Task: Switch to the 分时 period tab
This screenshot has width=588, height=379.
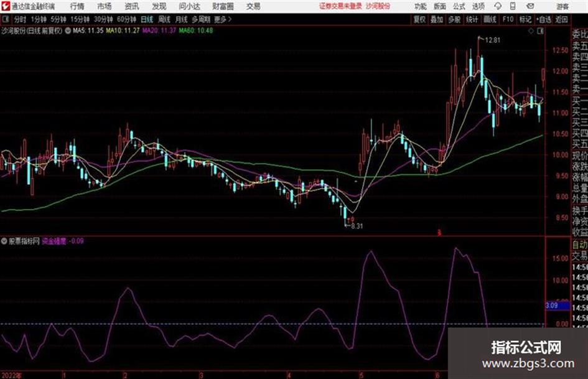Action: pos(20,19)
